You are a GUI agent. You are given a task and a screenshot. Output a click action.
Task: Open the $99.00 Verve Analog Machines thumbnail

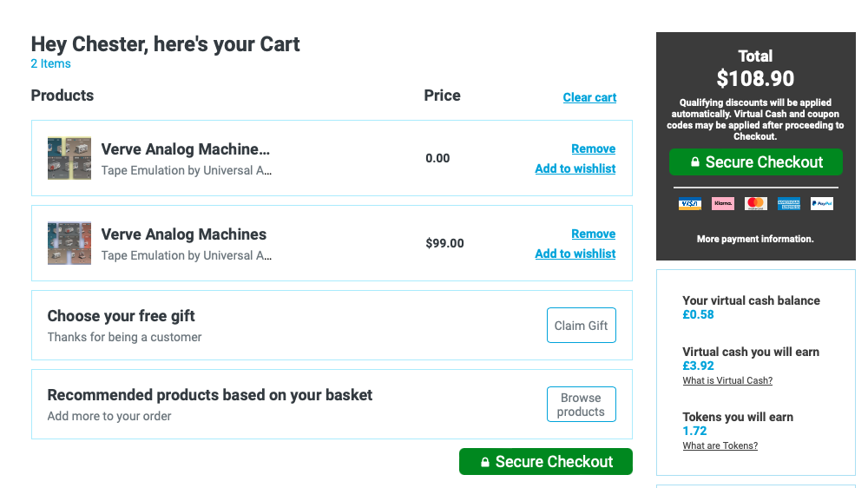tap(69, 243)
